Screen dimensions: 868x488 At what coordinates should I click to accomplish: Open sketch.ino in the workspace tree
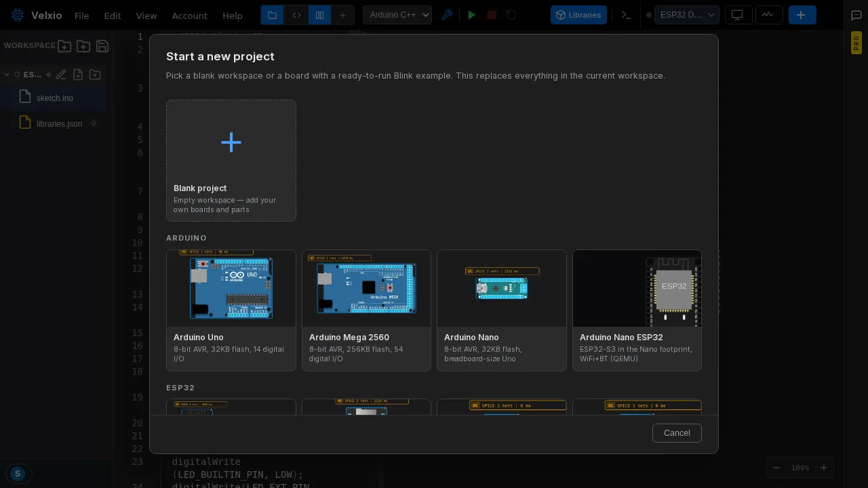coord(54,98)
